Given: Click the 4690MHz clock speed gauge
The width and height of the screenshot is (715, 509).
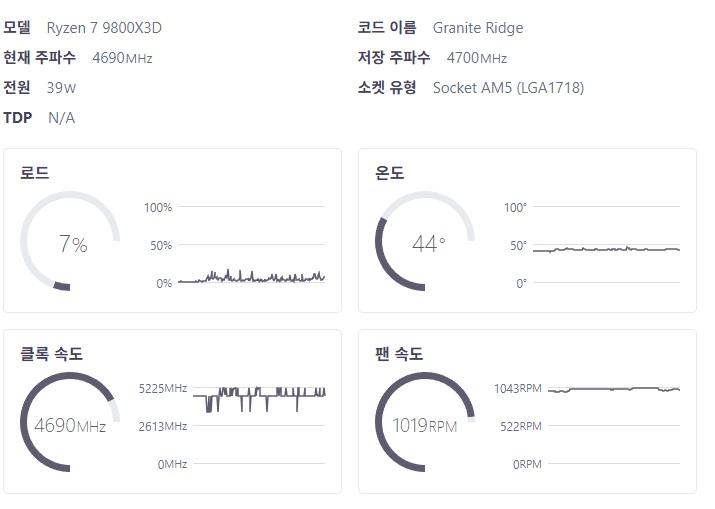Looking at the screenshot, I should 70,422.
